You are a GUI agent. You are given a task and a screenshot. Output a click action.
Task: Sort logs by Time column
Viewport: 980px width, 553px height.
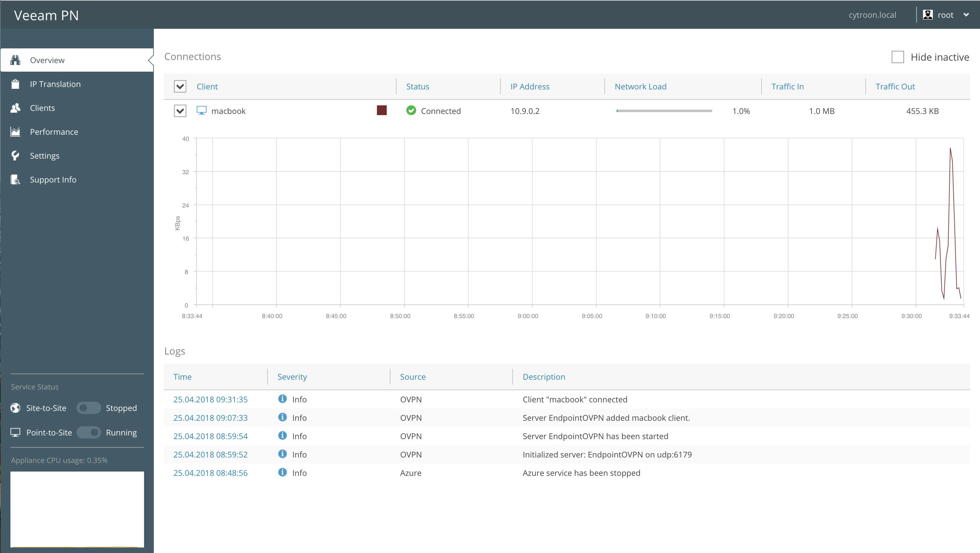tap(182, 377)
